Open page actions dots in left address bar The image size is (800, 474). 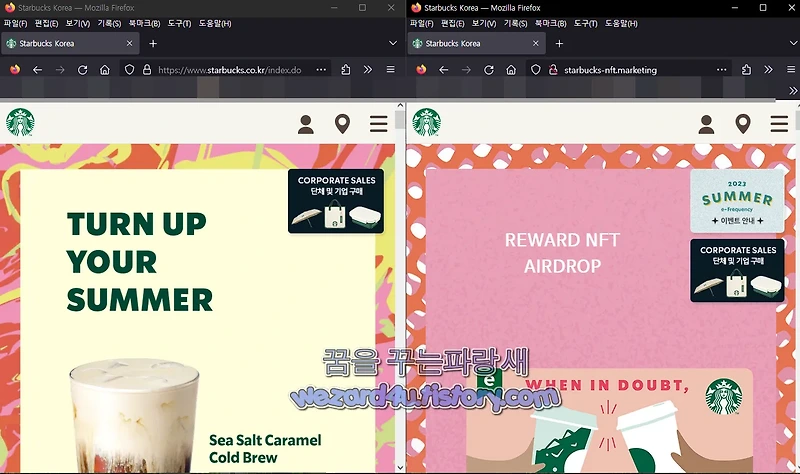(321, 70)
